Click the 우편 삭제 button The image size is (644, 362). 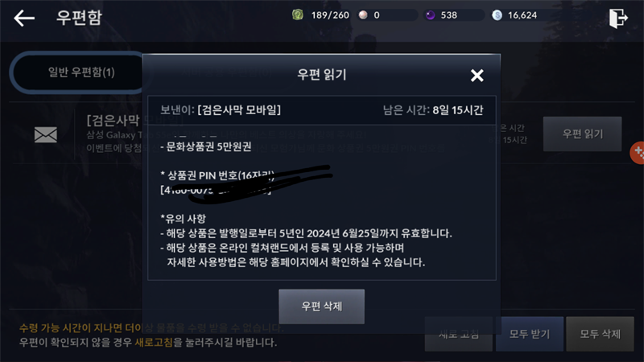pos(321,306)
